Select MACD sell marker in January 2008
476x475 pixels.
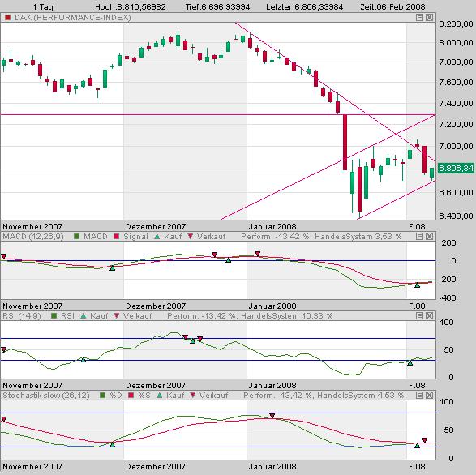257,254
